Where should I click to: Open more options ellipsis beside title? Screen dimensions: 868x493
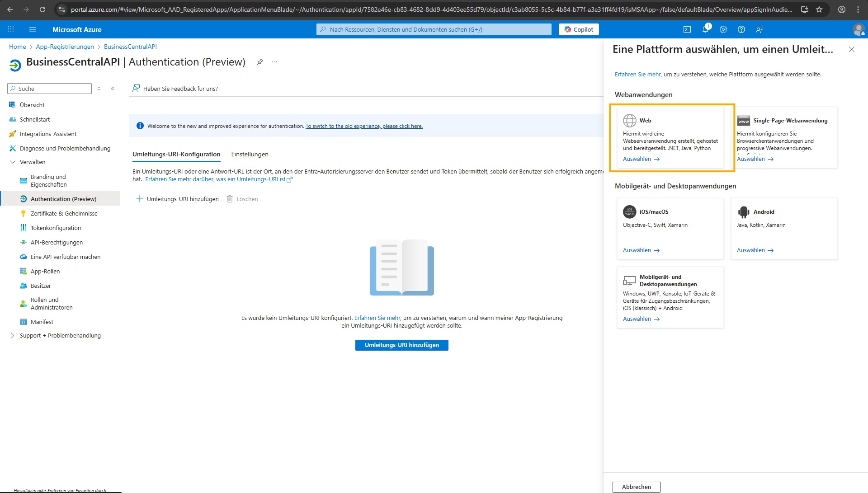[x=274, y=62]
